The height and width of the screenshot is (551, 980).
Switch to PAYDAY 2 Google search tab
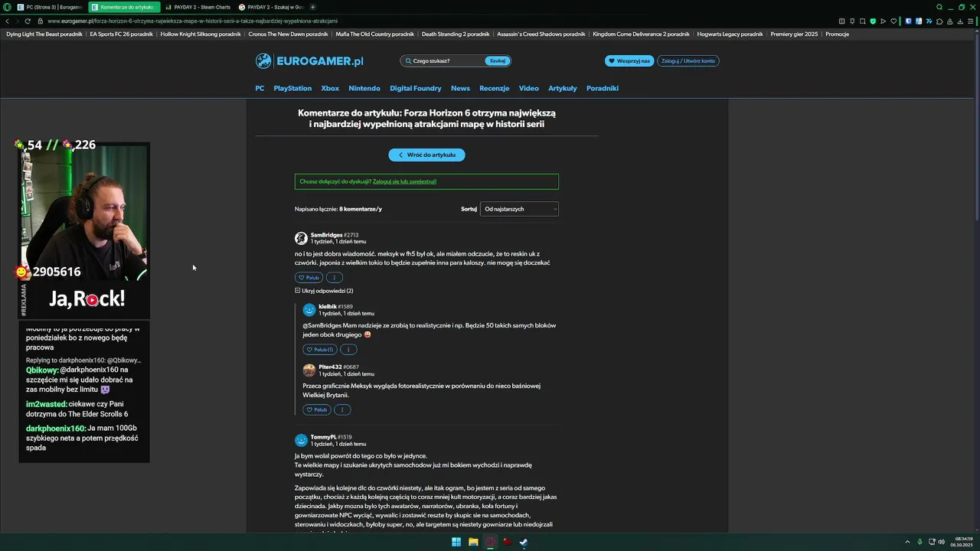[x=272, y=7]
